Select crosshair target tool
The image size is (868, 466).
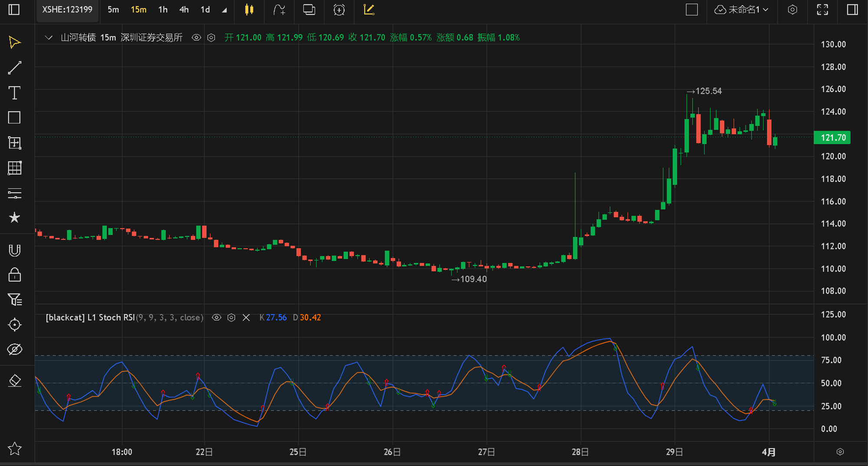(x=15, y=325)
